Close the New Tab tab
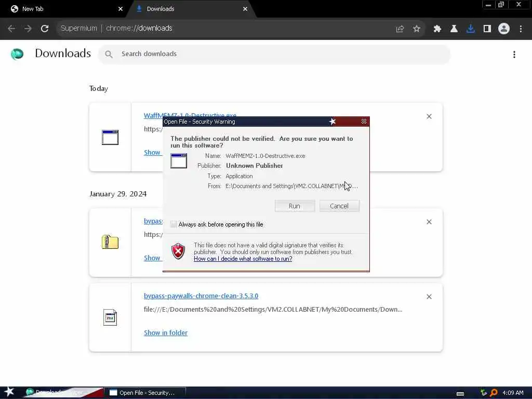This screenshot has width=532, height=399. [121, 9]
